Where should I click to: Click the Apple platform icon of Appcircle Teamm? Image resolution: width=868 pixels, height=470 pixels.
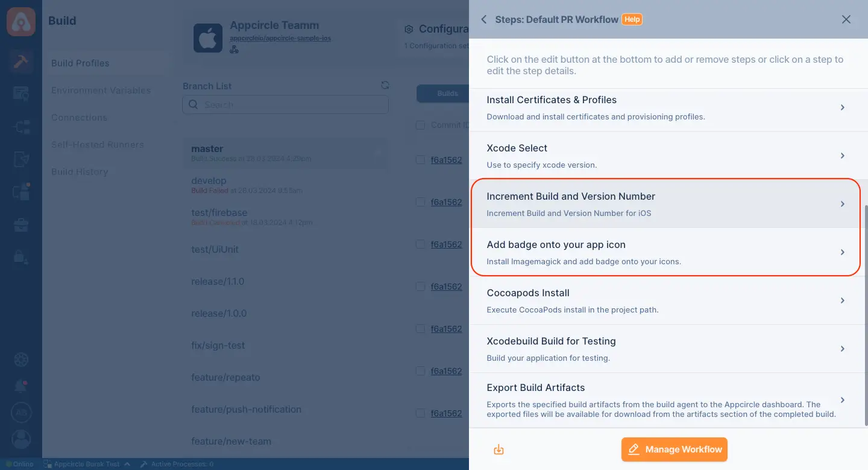point(208,38)
